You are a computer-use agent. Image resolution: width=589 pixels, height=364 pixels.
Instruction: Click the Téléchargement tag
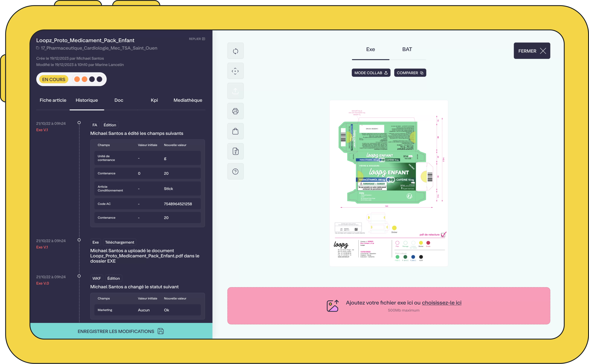120,242
